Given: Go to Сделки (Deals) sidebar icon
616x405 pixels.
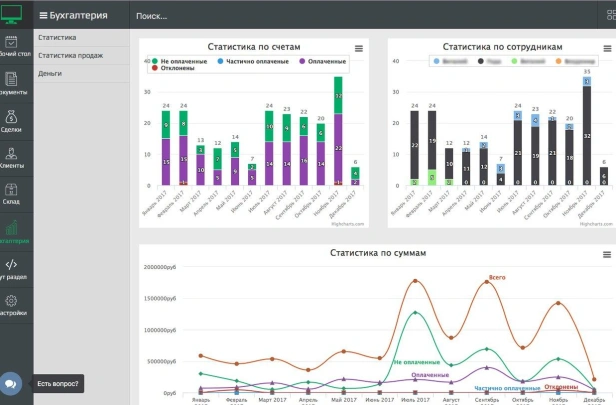Looking at the screenshot, I should coord(11,118).
